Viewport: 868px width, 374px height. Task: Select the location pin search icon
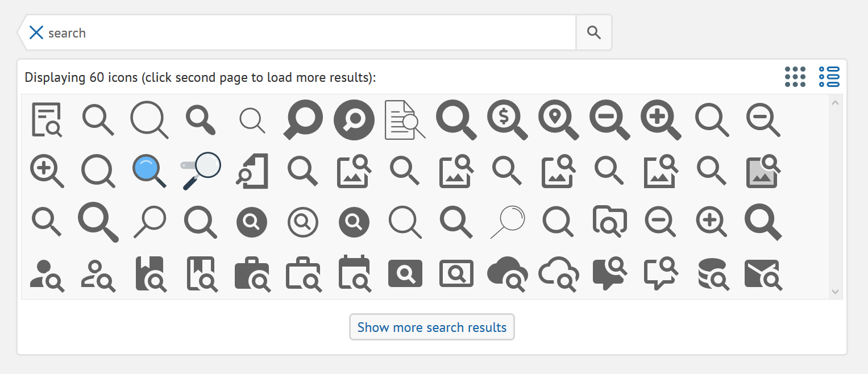[558, 120]
